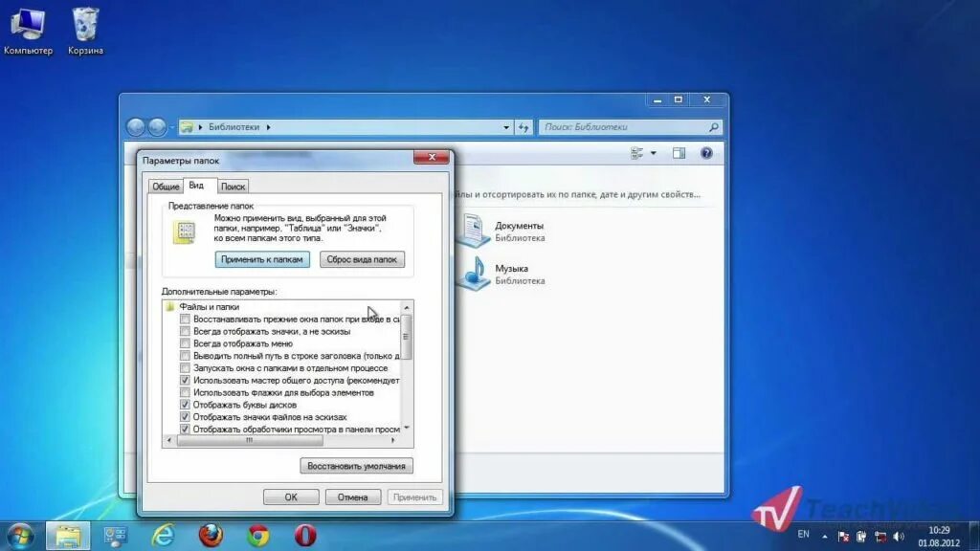
Task: Check 'Восстанавливать прежние окна папок' option
Action: click(x=185, y=320)
